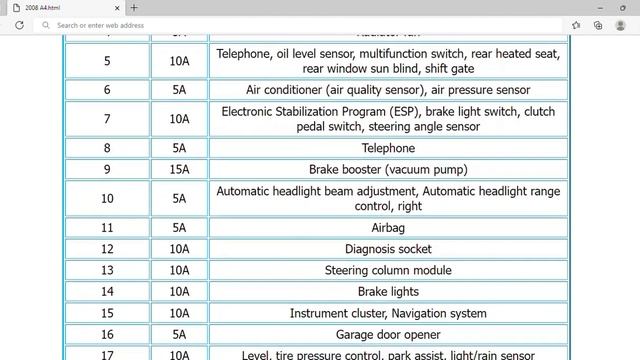Select 'Air conditioner (air quality sensor)' text
The width and height of the screenshot is (640, 360).
[388, 90]
